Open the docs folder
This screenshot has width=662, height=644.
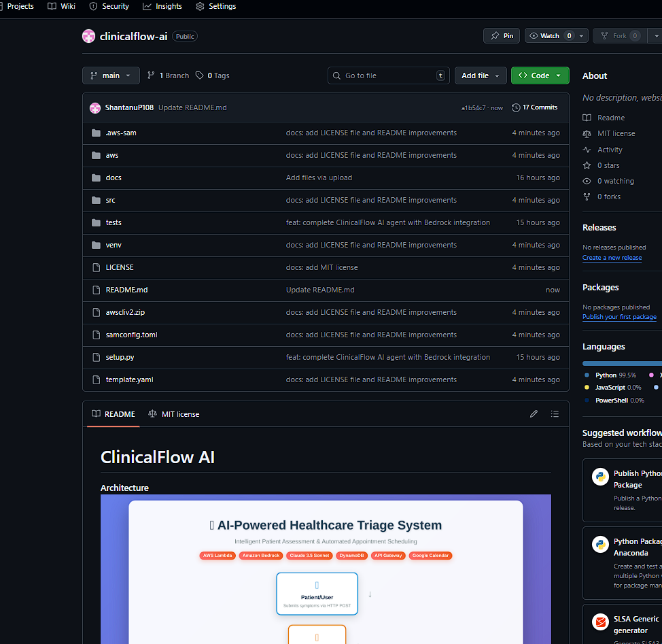[114, 177]
